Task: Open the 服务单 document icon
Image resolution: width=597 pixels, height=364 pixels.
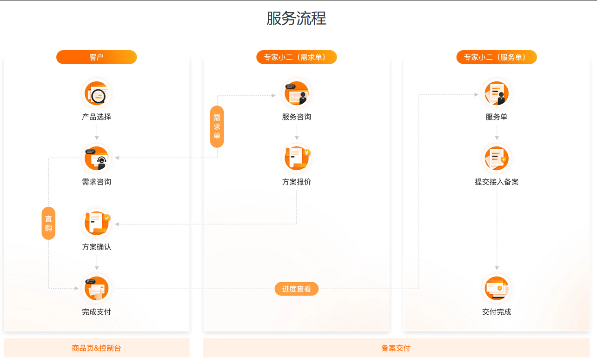Action: click(497, 93)
